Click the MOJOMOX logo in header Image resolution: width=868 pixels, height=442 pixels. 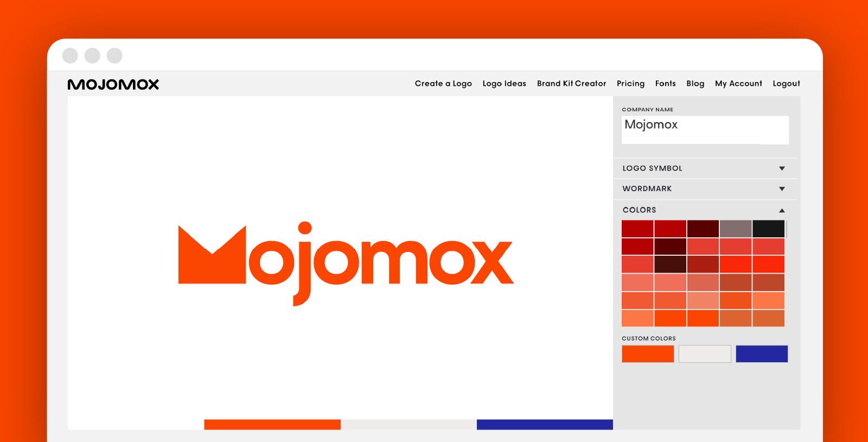(x=113, y=84)
